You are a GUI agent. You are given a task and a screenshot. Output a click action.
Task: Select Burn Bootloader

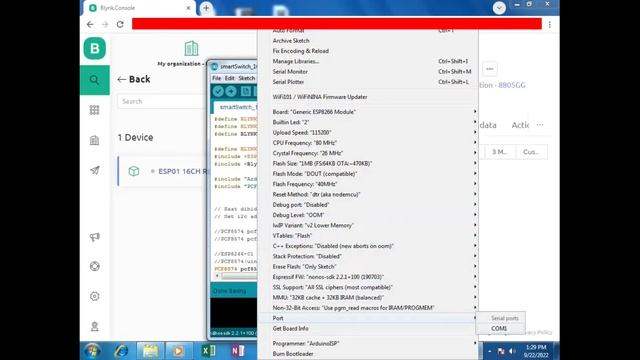368,354
